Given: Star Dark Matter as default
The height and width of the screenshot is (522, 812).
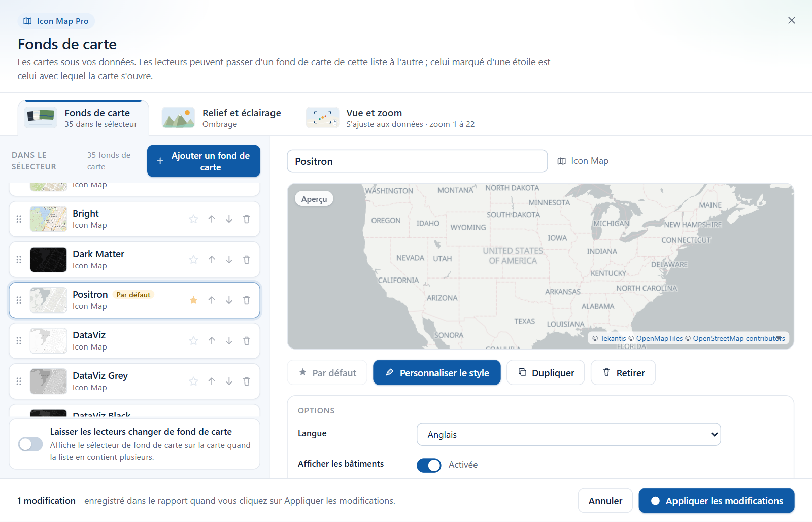Looking at the screenshot, I should tap(193, 260).
